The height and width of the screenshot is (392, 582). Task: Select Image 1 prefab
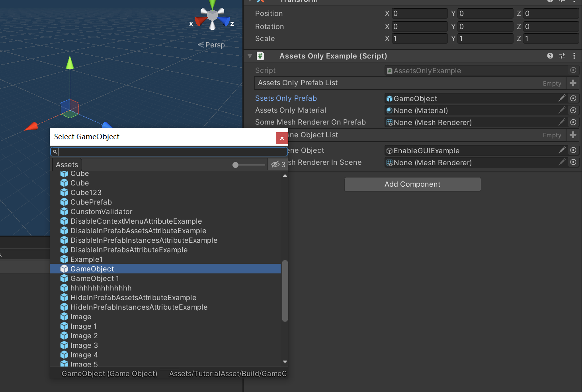coord(165,326)
